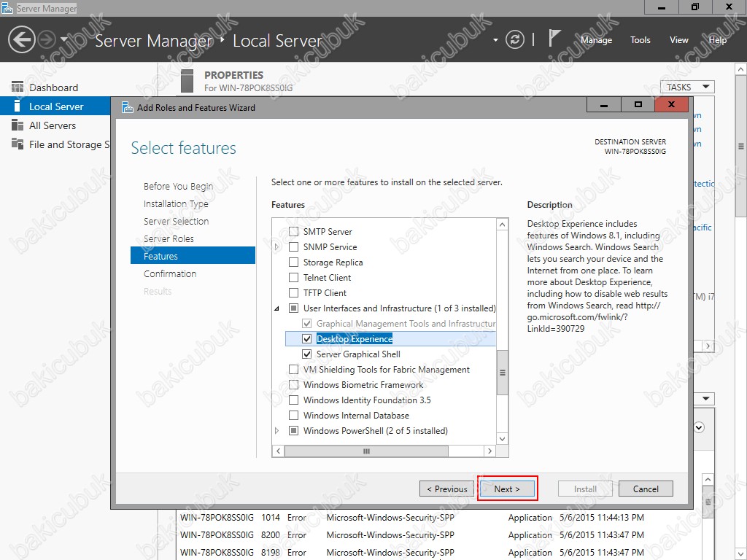The image size is (747, 560).
Task: Click features list scroll up arrow
Action: 502,225
